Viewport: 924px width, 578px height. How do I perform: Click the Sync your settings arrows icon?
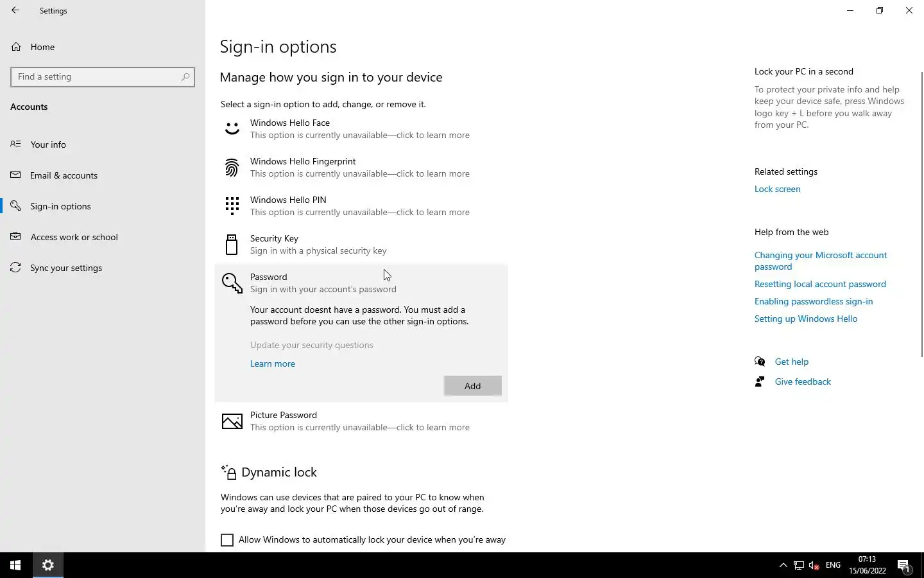16,267
